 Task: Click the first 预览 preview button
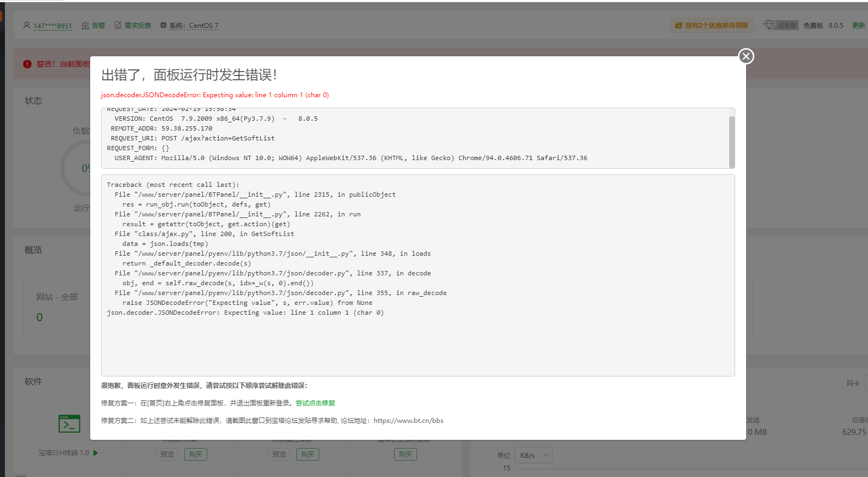(167, 454)
